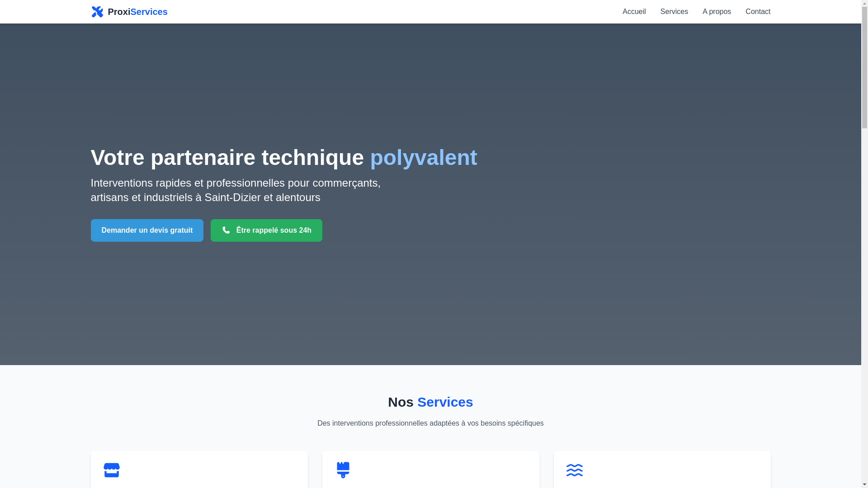Go to the Services menu item
This screenshot has width=868, height=488.
(x=674, y=12)
